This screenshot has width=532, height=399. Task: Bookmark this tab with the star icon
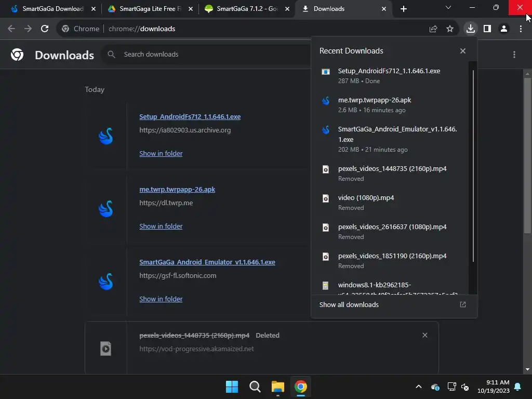450,29
